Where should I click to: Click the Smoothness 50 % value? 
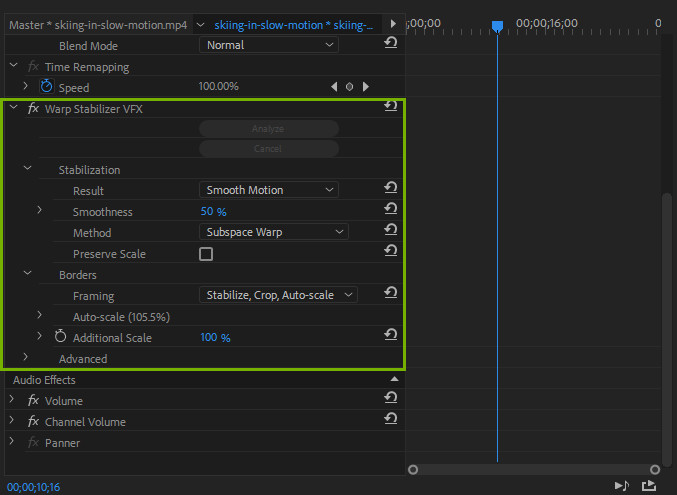(213, 211)
